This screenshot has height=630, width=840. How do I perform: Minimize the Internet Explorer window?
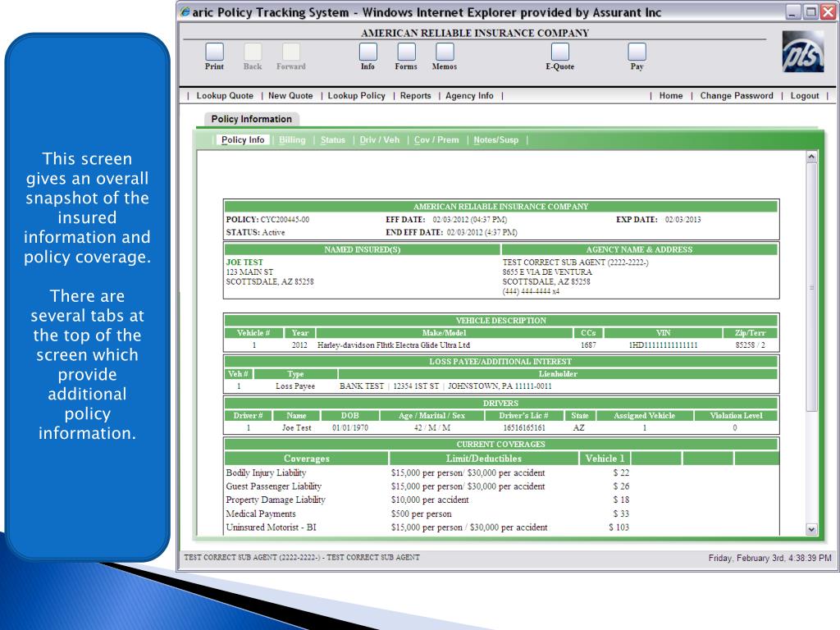click(793, 11)
